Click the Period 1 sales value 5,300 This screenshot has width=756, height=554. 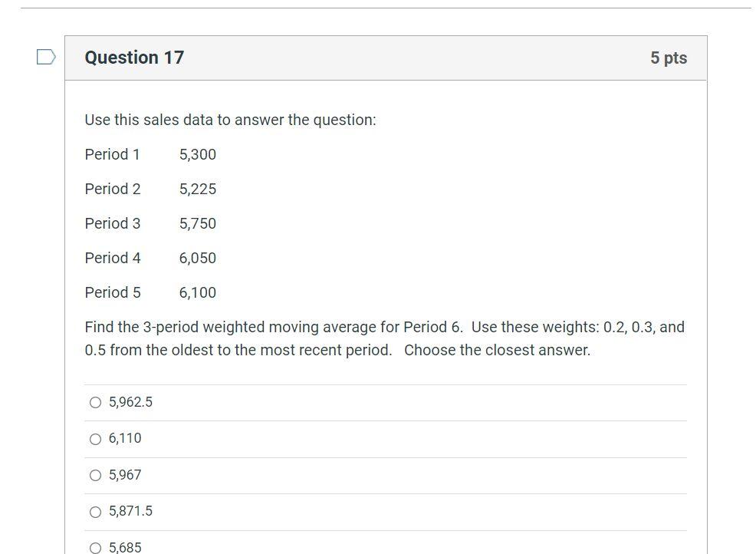click(x=198, y=154)
